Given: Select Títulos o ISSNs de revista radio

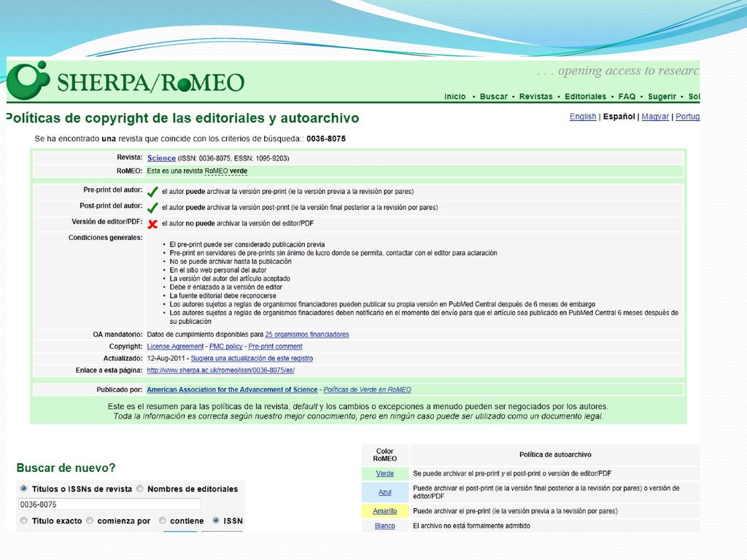Looking at the screenshot, I should pyautogui.click(x=24, y=489).
